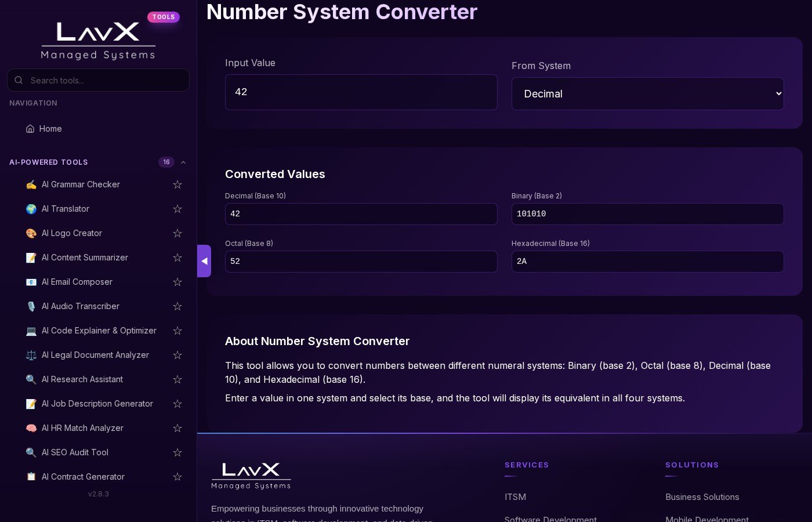Click the Home icon in navigation
The image size is (812, 522).
pos(30,129)
